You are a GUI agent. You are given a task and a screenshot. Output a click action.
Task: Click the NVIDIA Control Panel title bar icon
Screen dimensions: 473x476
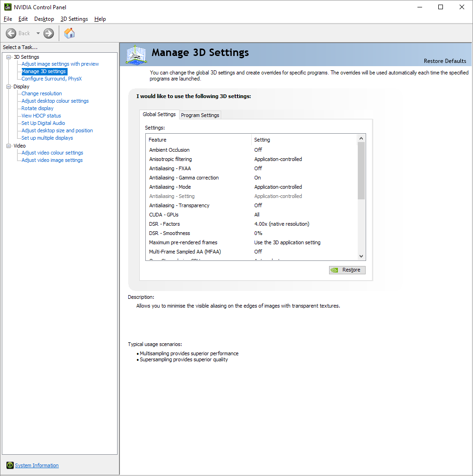pyautogui.click(x=7, y=7)
